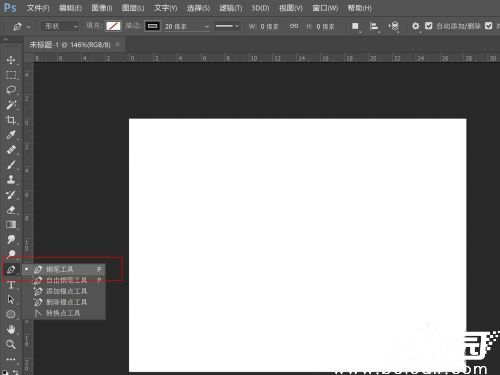Select the Clone Stamp tool
Screen dimensions: 500x375
11,180
